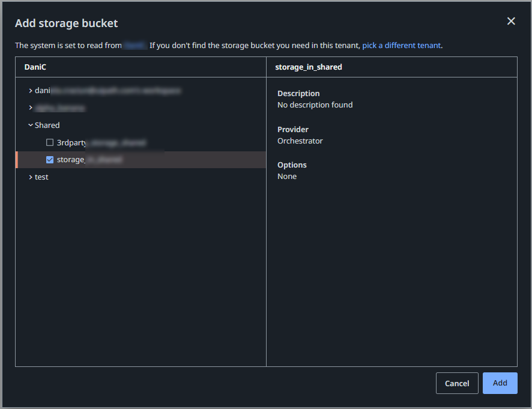Click the Add button to confirm
Image resolution: width=532 pixels, height=409 pixels.
click(500, 383)
